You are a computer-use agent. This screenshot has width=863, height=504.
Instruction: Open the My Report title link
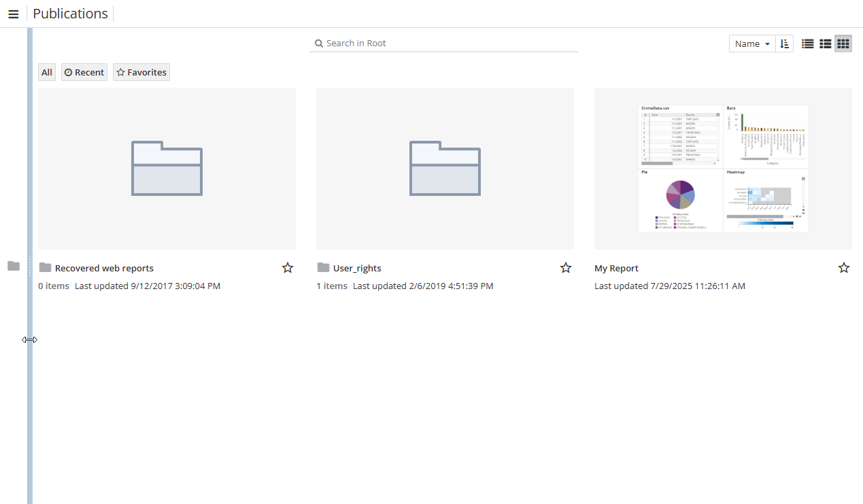tap(616, 268)
